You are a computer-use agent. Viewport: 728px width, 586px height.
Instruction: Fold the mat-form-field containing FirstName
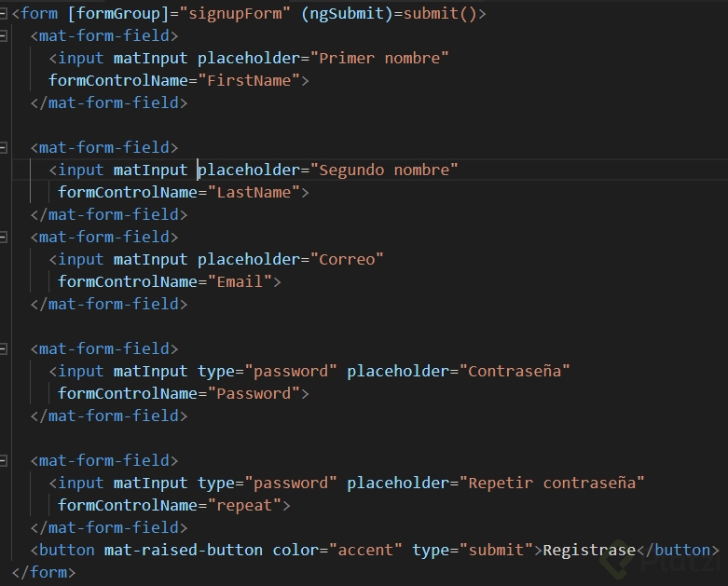[6, 36]
